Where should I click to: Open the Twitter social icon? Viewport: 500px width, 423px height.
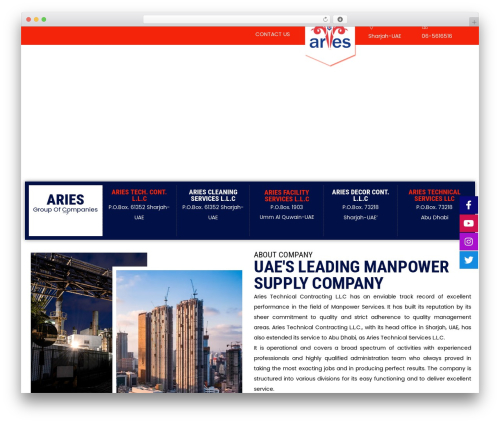click(468, 260)
